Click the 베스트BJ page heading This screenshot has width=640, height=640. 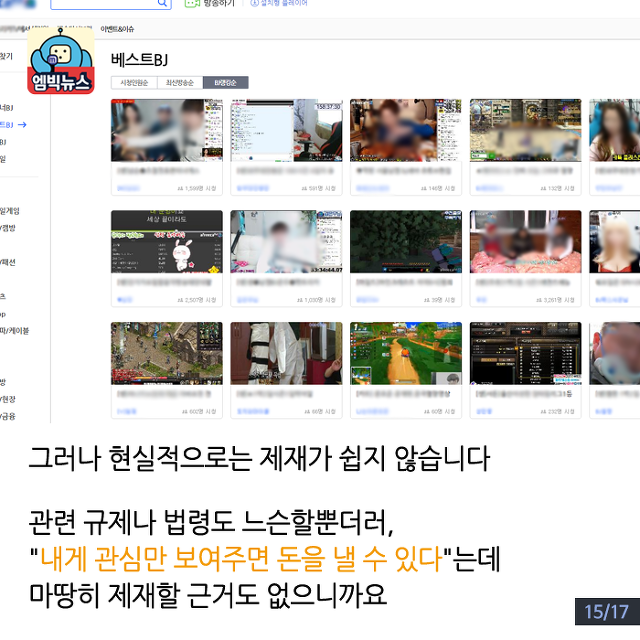click(140, 60)
